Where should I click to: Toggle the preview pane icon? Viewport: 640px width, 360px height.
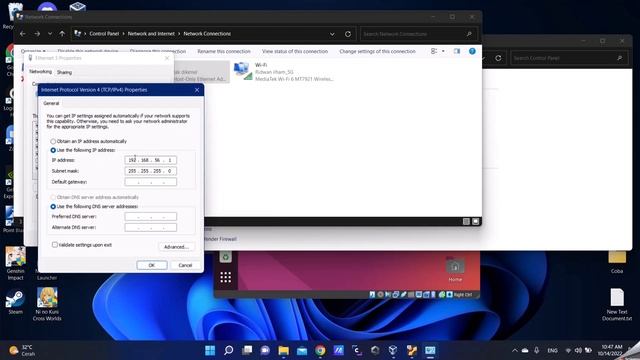[457, 51]
